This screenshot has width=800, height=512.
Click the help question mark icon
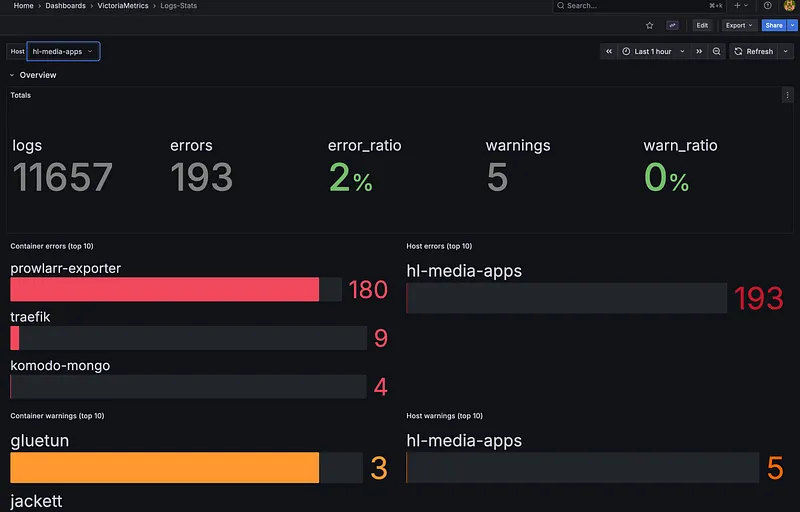[768, 6]
